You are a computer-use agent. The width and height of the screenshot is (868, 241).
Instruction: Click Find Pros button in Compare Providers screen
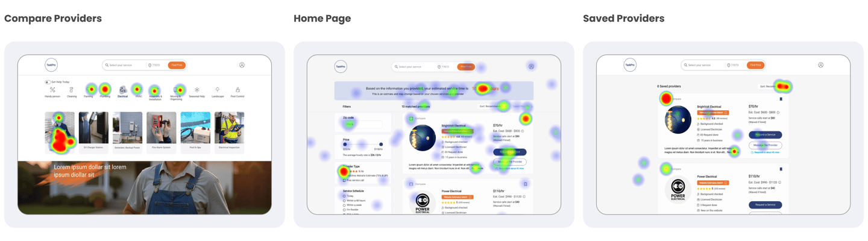point(177,65)
